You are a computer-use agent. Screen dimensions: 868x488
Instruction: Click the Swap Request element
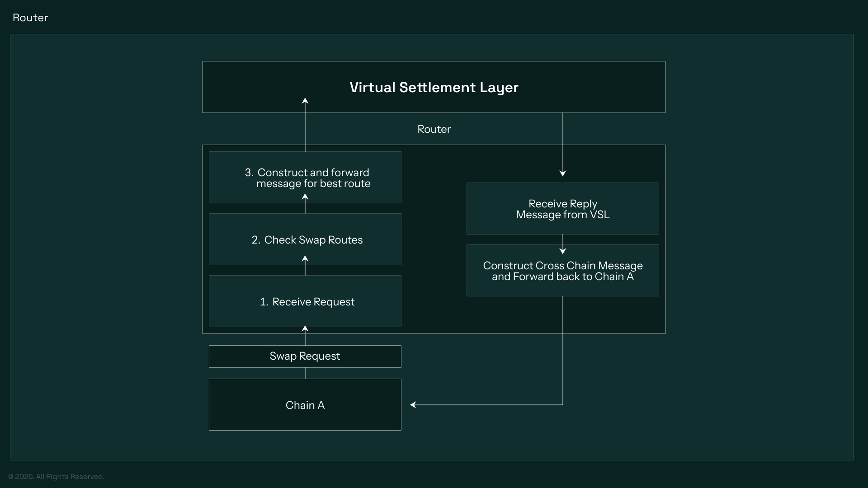[x=305, y=356]
